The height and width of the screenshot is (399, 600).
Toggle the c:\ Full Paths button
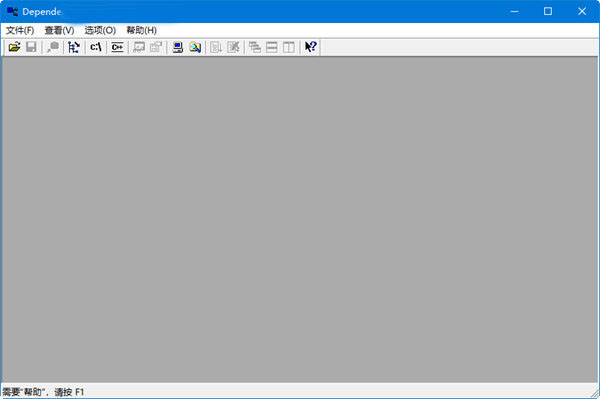[96, 47]
